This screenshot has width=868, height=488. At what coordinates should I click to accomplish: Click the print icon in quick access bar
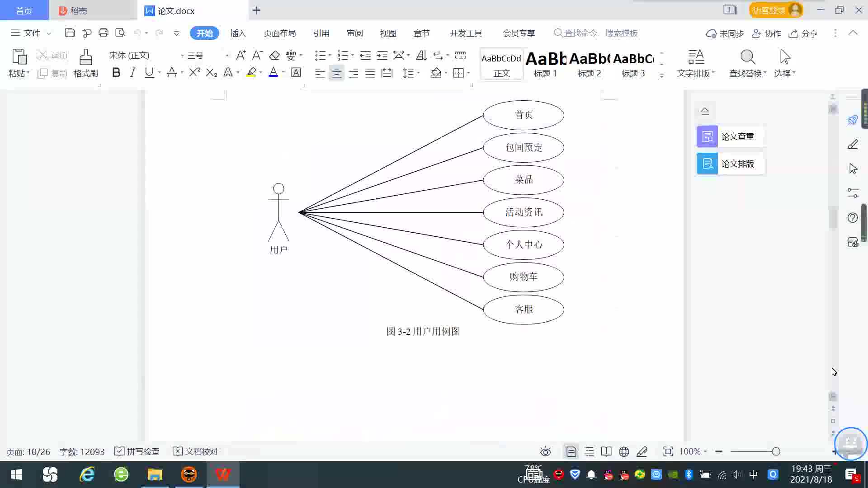[104, 33]
